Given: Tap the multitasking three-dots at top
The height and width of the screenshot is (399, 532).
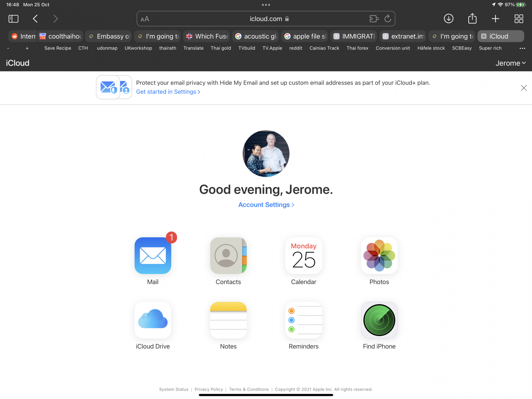Looking at the screenshot, I should coord(266,5).
